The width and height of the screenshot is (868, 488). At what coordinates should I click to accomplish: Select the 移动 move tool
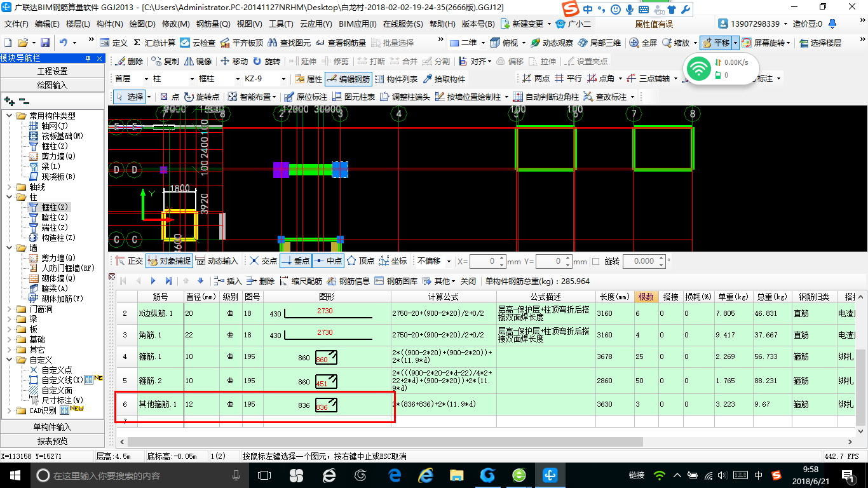234,61
